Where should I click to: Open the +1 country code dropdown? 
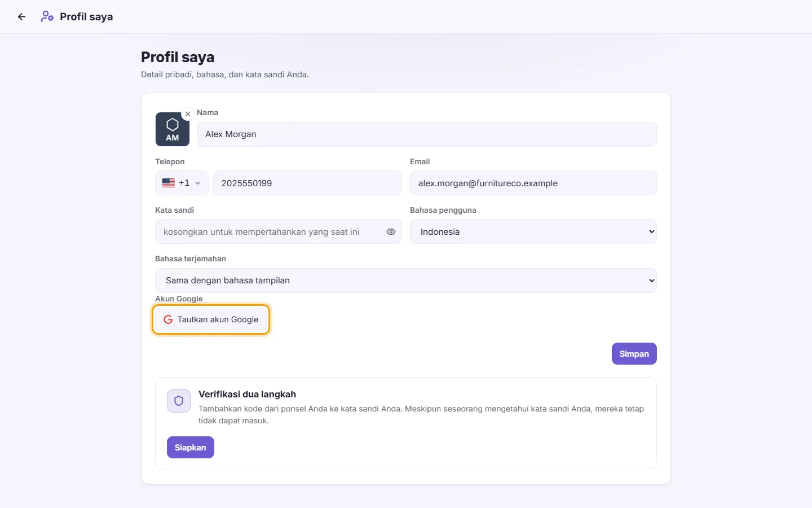click(x=182, y=183)
